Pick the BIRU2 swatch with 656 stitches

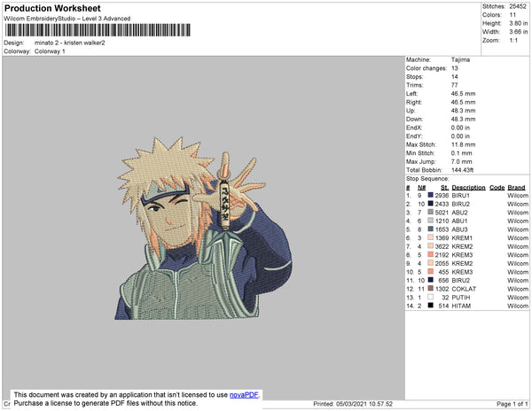[x=431, y=280]
